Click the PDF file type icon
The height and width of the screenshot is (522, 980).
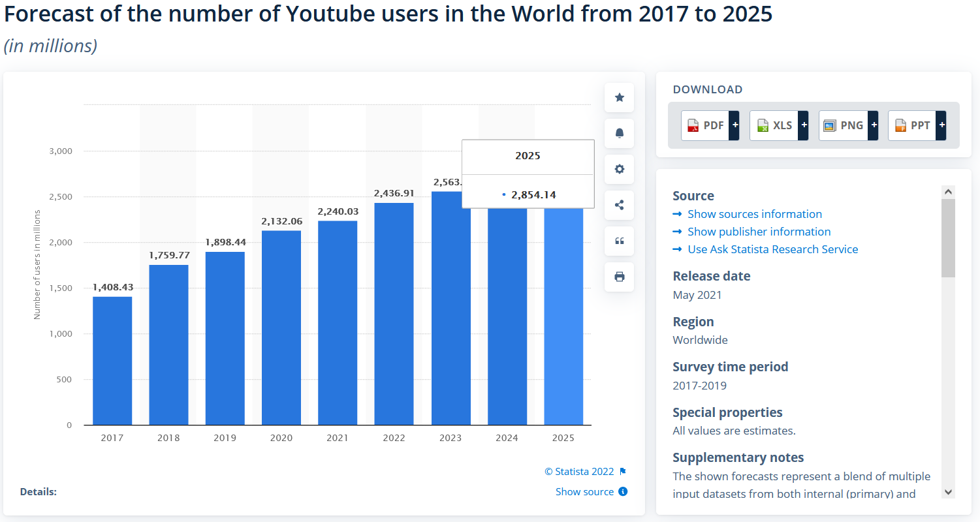pos(693,126)
